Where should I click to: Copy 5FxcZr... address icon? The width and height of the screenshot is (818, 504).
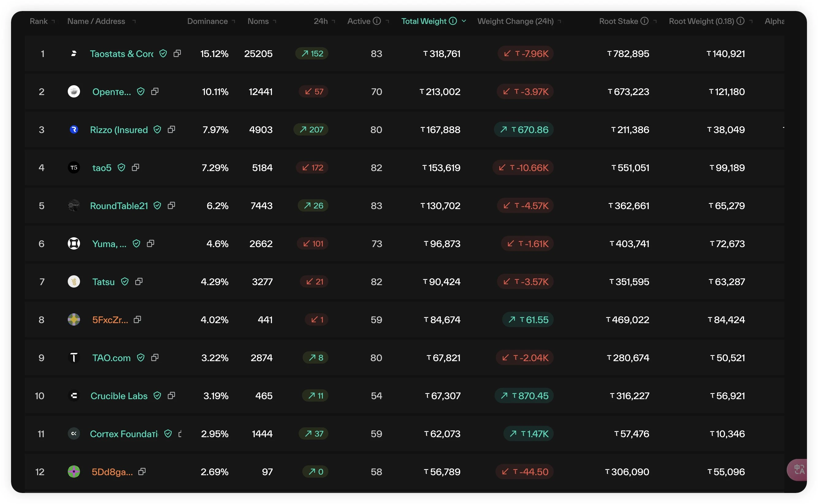137,320
